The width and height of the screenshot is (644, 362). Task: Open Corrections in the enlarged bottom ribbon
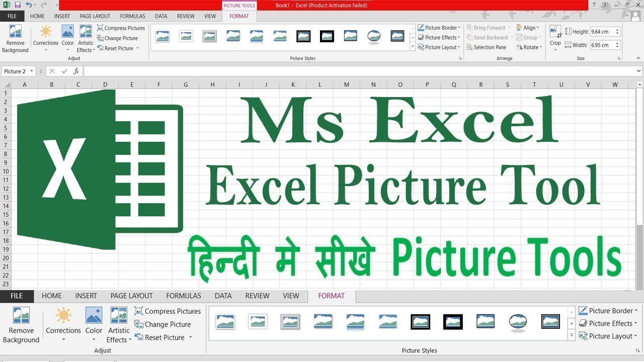pyautogui.click(x=63, y=324)
